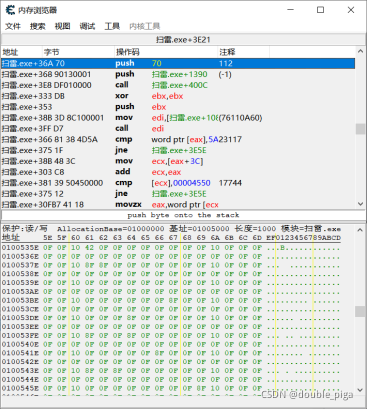Click the 操作码 column header
The image size is (368, 410).
point(166,52)
